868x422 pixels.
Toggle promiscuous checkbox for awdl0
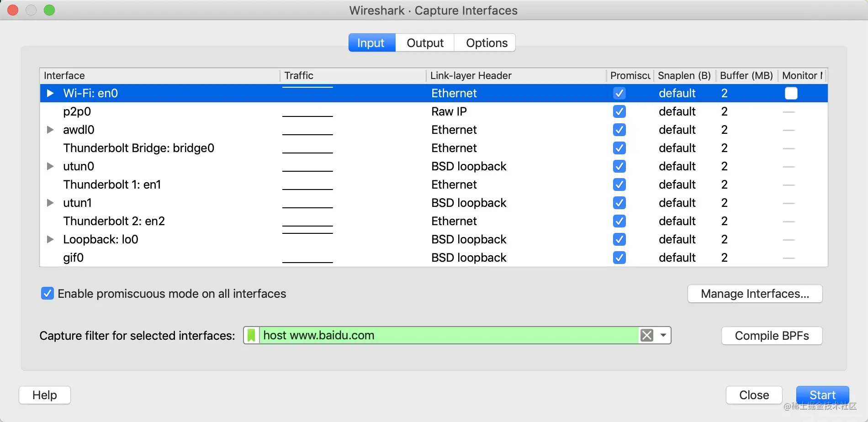coord(619,130)
